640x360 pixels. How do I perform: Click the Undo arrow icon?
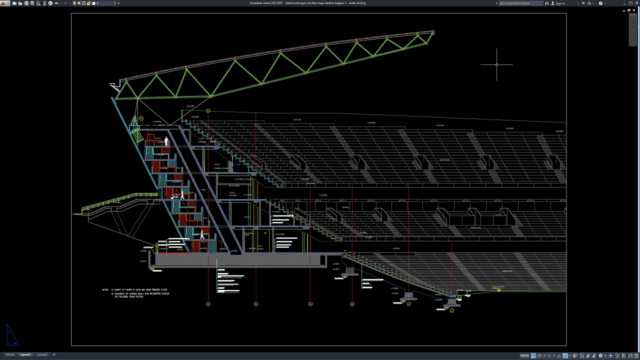point(56,3)
